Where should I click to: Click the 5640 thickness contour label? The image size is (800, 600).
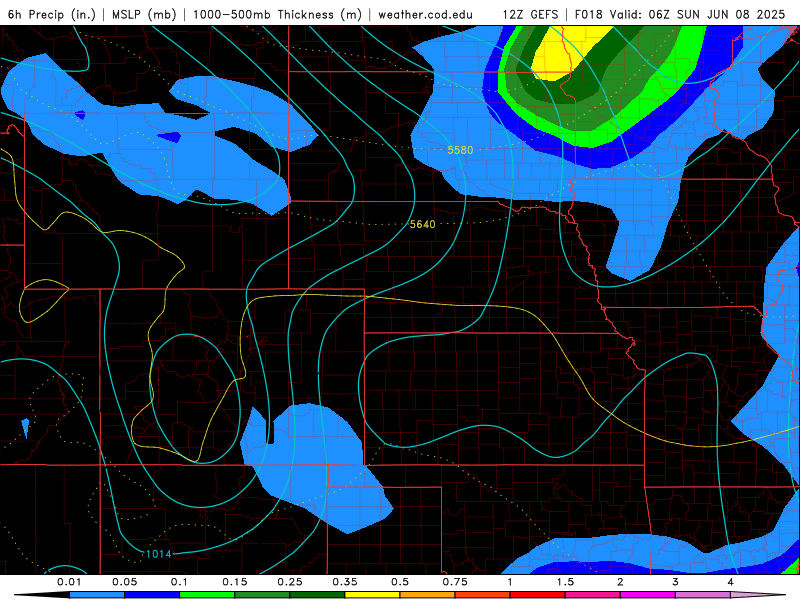pyautogui.click(x=422, y=224)
